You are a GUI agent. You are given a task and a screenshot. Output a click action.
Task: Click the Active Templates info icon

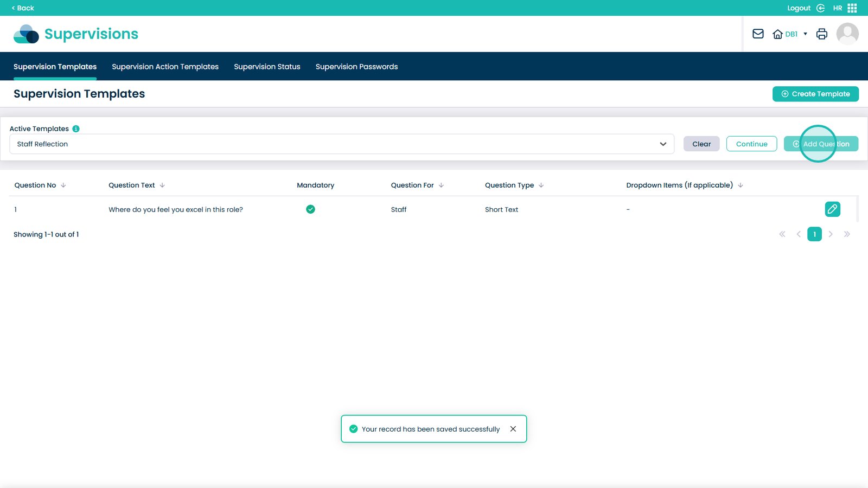(76, 129)
